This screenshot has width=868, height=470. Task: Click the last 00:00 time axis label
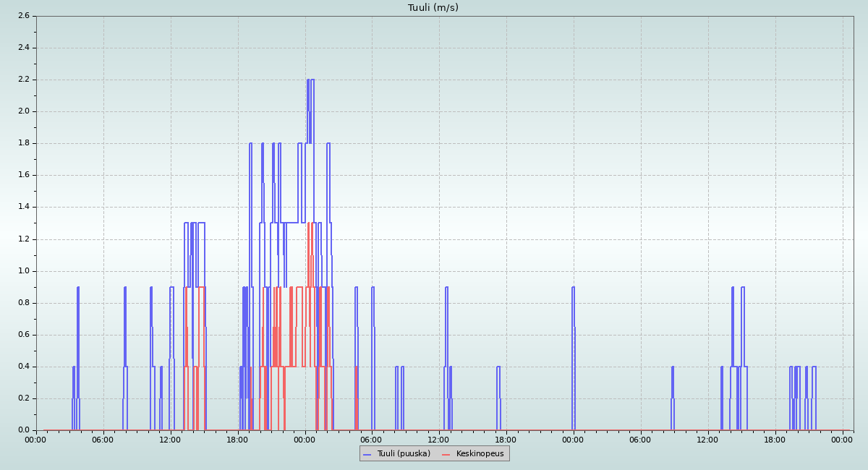(842, 440)
